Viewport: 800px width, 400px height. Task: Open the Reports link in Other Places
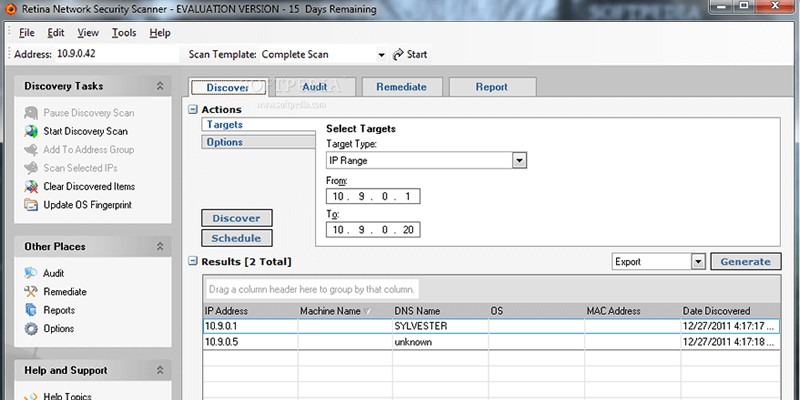coord(59,310)
